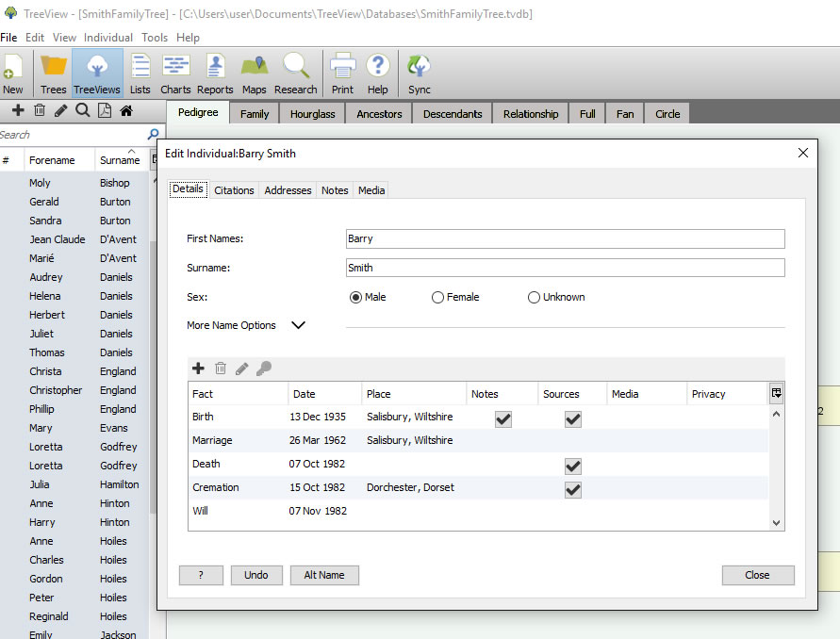Select the Marriage fact row
The image size is (840, 639).
point(478,440)
